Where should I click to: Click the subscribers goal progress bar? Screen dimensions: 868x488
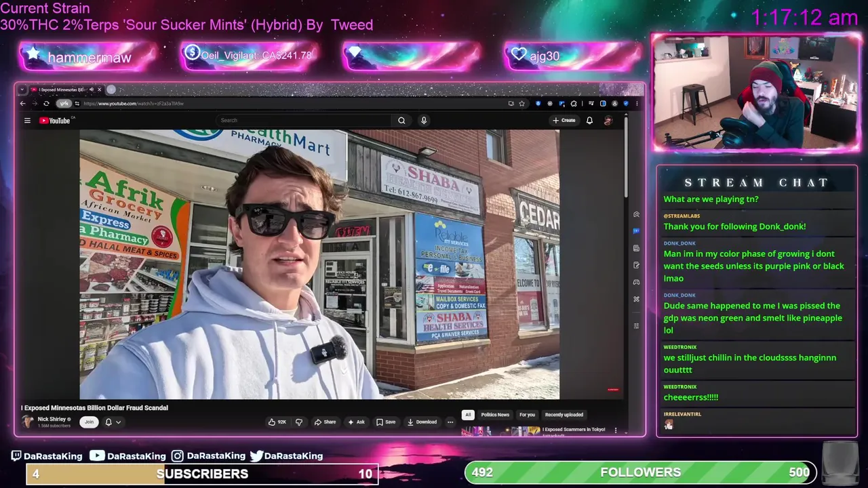[202, 474]
